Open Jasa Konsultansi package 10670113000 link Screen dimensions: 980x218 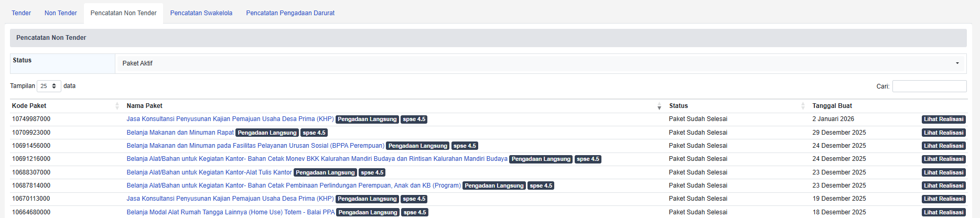point(230,199)
